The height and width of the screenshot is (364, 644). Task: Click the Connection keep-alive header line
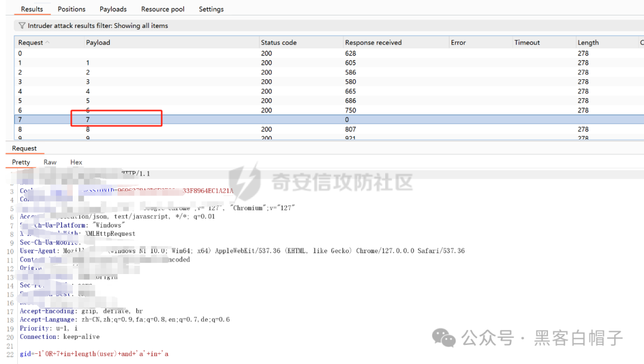coord(60,337)
